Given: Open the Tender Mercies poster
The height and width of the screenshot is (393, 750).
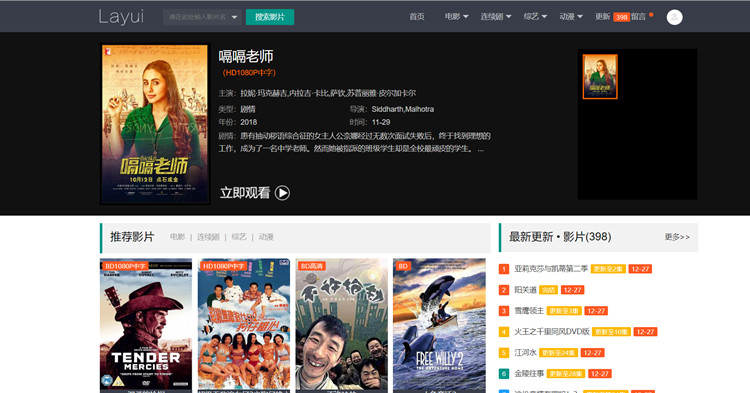Looking at the screenshot, I should [x=146, y=326].
